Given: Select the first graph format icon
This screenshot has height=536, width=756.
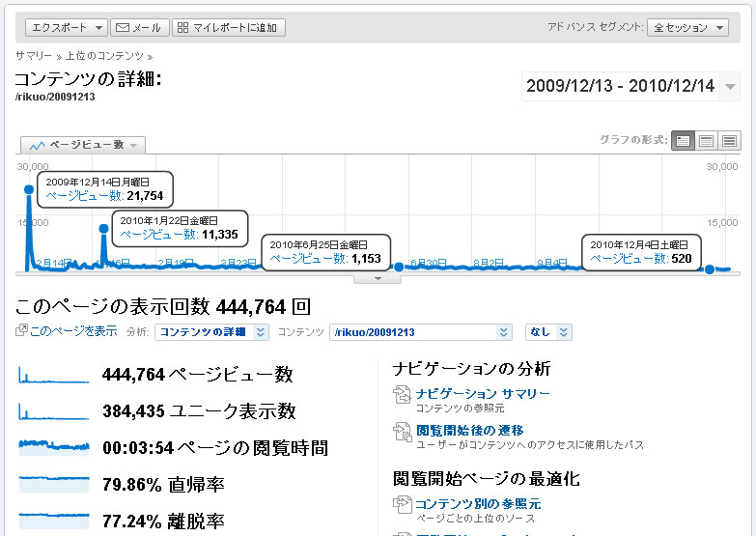Looking at the screenshot, I should coord(683,141).
